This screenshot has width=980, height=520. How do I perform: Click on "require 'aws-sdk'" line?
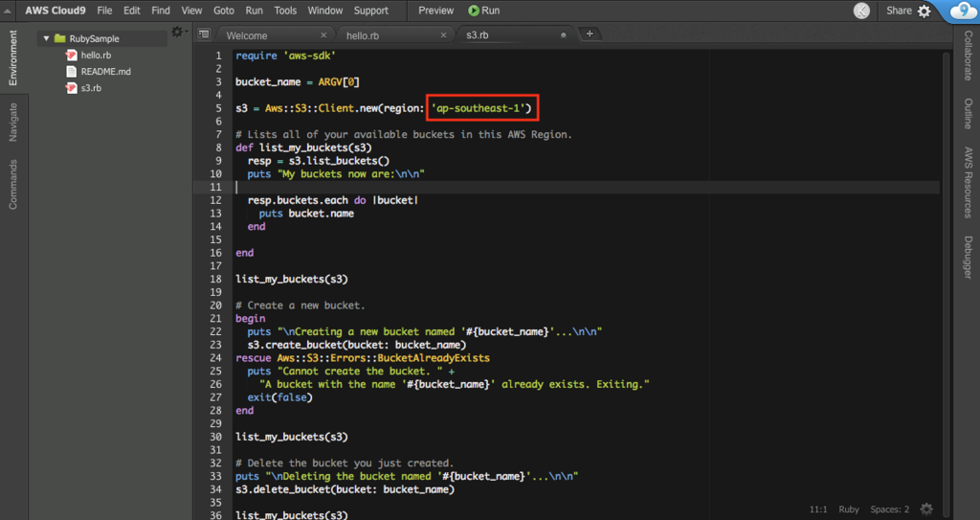285,56
